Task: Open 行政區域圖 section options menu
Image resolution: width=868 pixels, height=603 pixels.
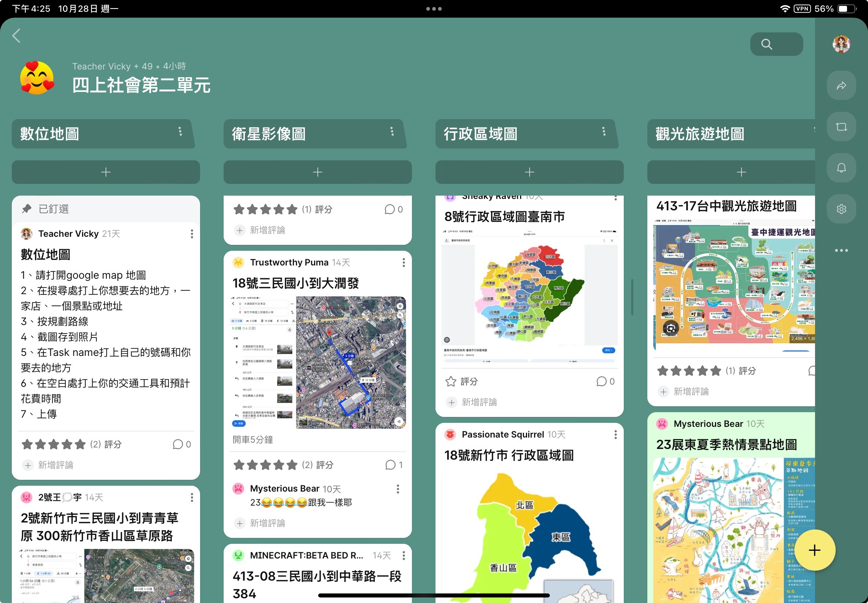Action: tap(604, 132)
